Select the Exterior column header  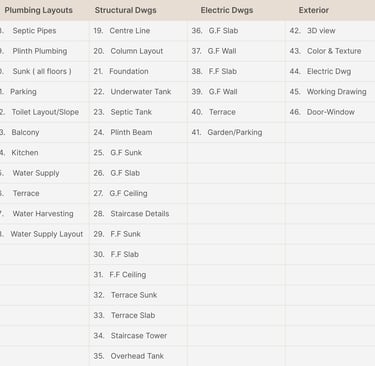click(314, 10)
